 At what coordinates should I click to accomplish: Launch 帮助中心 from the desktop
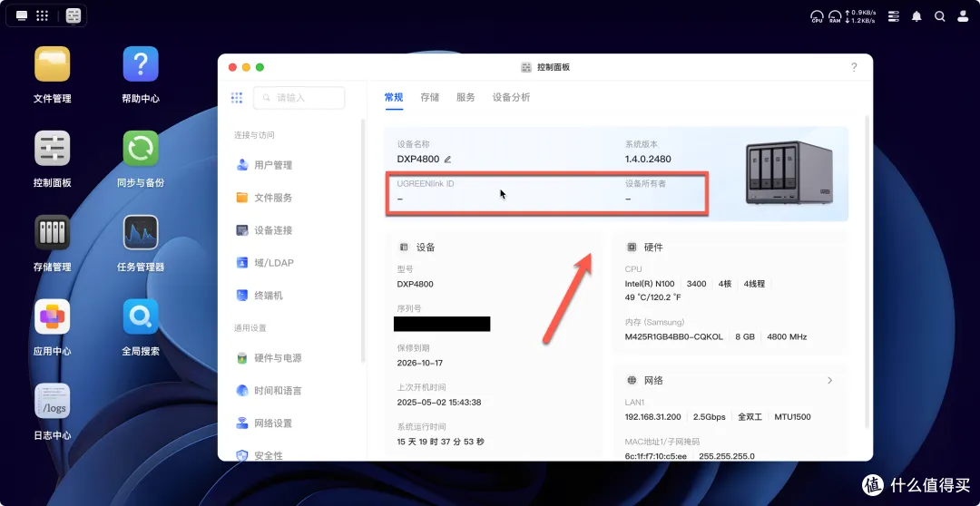[x=141, y=64]
